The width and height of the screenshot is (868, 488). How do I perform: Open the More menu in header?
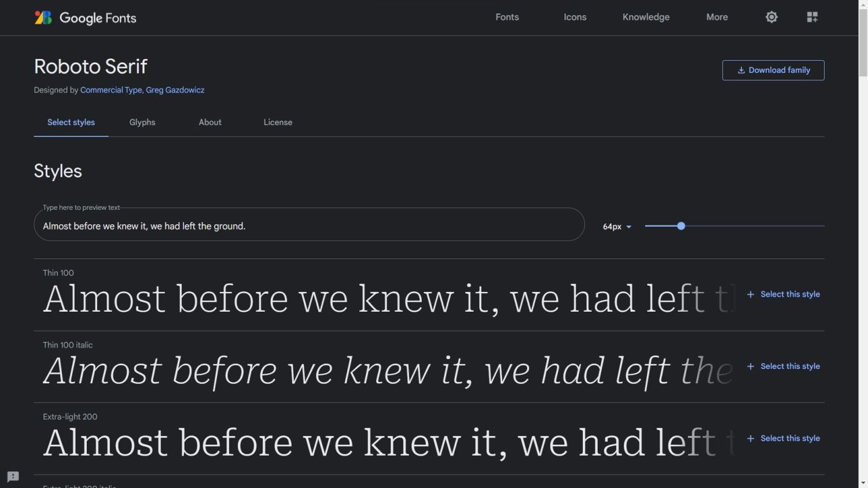coord(717,17)
